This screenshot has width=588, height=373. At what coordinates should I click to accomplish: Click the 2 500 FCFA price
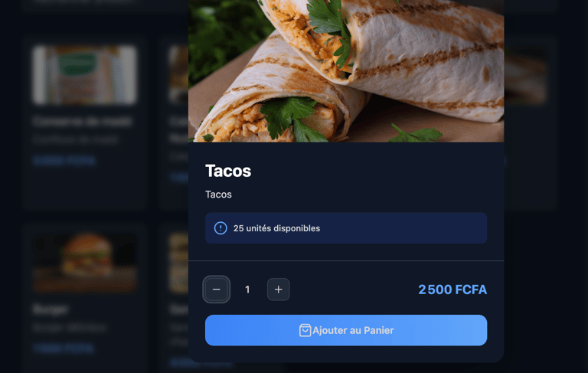coord(452,290)
